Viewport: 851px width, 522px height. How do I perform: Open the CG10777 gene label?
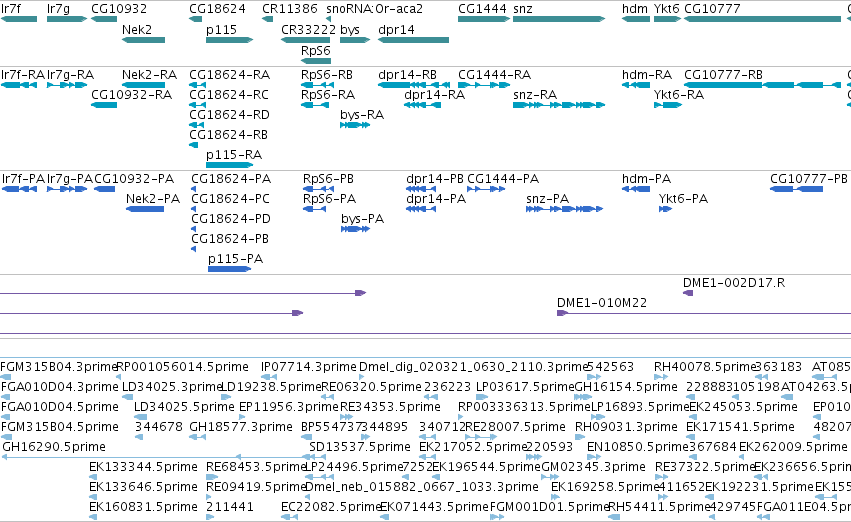(712, 9)
